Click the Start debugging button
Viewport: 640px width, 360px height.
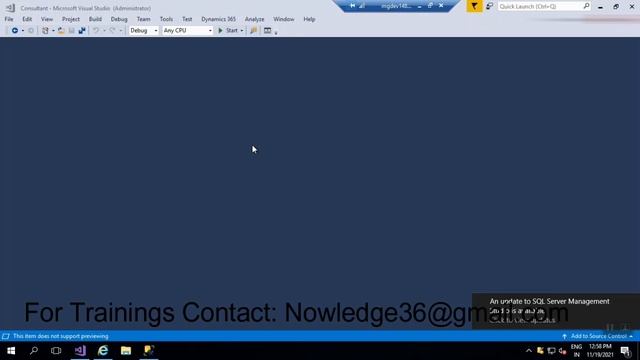pos(228,31)
